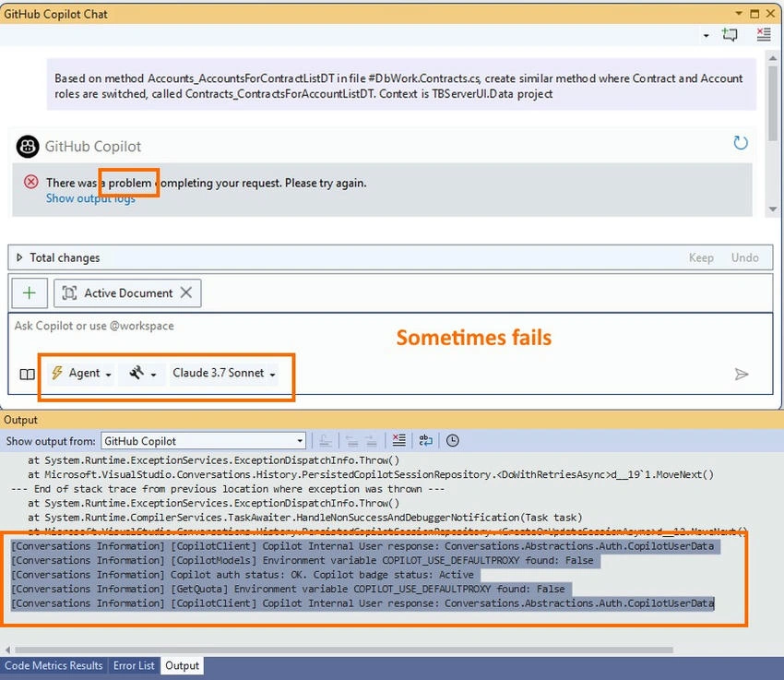Viewport: 784px width, 680px height.
Task: Switch to Code Metrics Results tab
Action: [x=53, y=665]
